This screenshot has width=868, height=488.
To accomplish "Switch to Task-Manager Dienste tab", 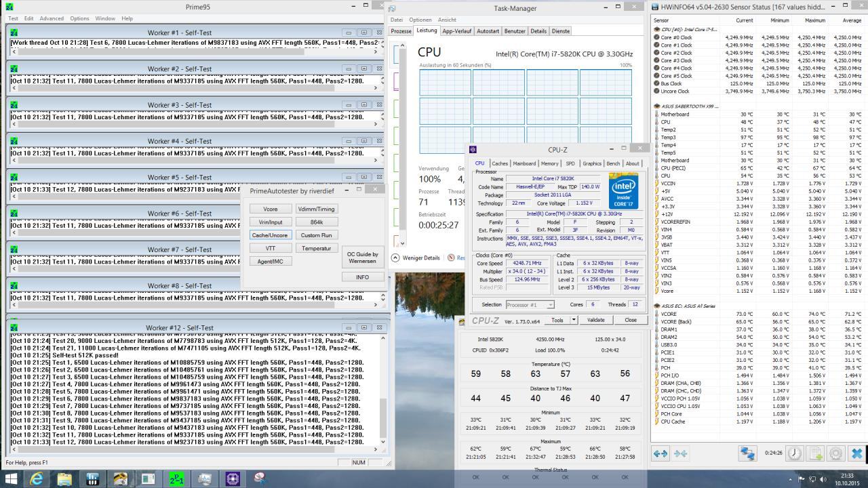I will click(x=561, y=31).
